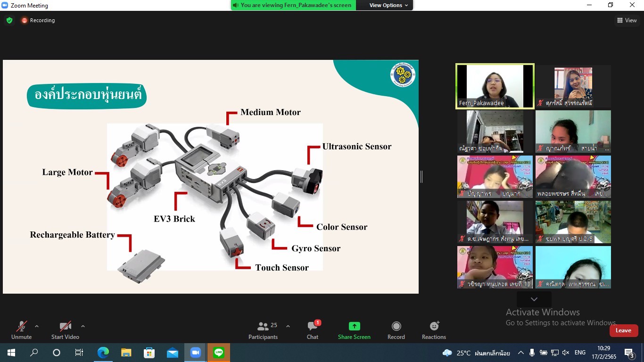This screenshot has width=644, height=362.
Task: Open LINE app from taskbar
Action: [218, 353]
